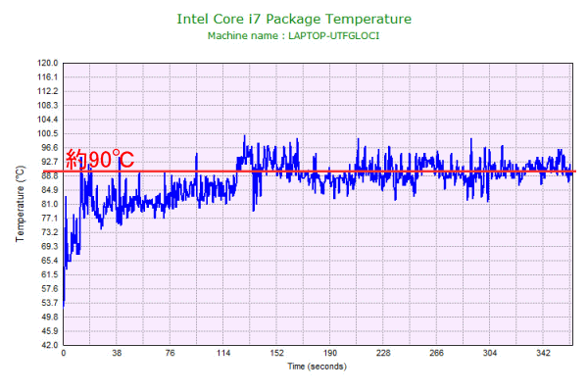Click the y-axis value '116.1'
Image resolution: width=588 pixels, height=392 pixels.
click(48, 77)
